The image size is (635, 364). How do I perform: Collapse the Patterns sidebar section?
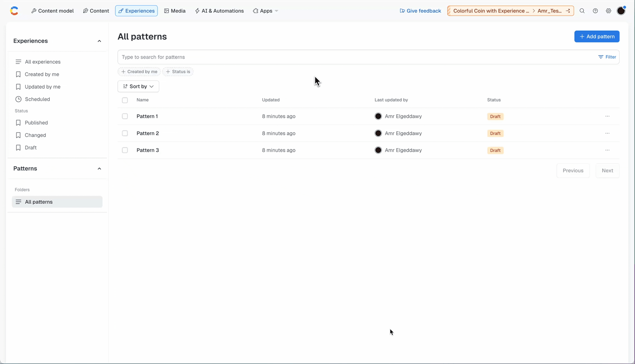coord(99,169)
